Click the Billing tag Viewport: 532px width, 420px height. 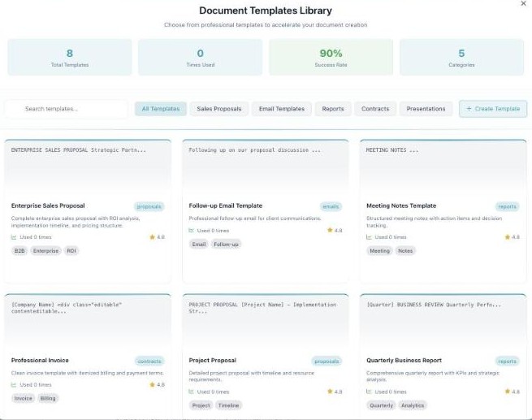(48, 398)
